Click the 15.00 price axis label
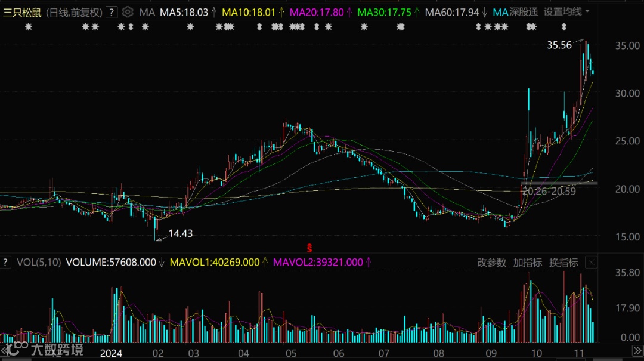 627,237
